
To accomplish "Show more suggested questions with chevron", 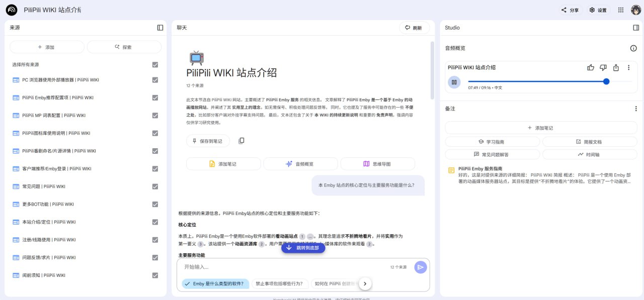I will (x=365, y=284).
